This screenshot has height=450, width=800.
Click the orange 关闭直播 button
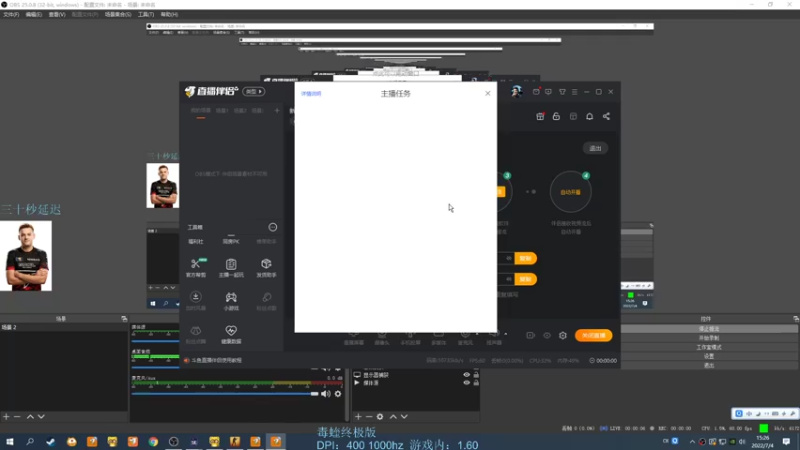pos(593,335)
